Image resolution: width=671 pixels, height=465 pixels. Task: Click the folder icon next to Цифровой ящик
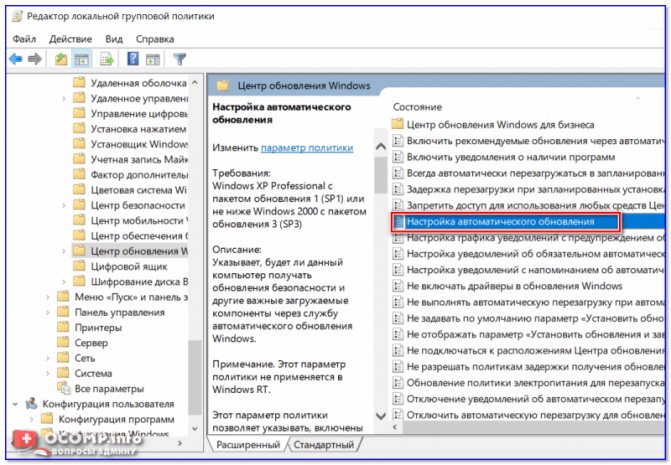tap(79, 266)
